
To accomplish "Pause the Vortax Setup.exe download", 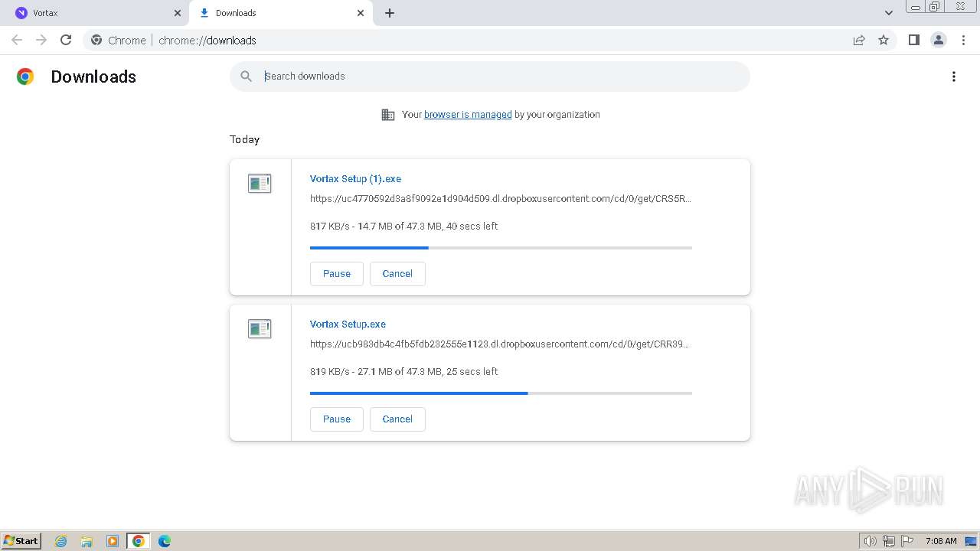I will (337, 419).
